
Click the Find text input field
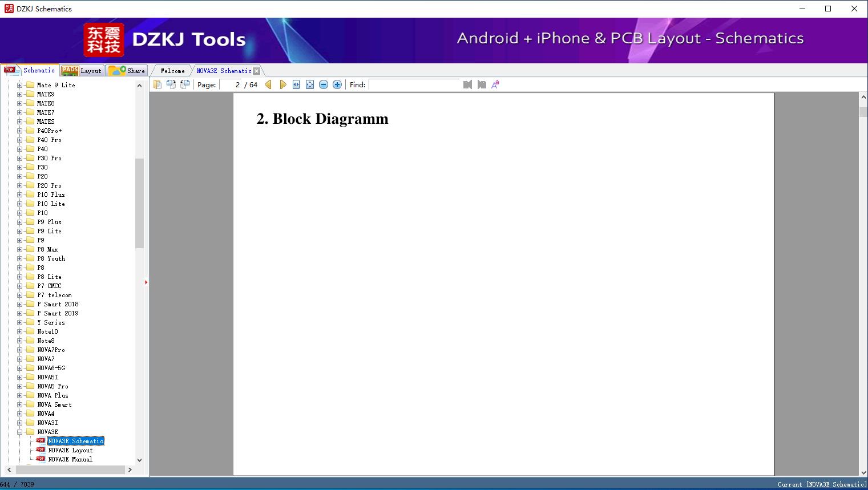pyautogui.click(x=414, y=84)
